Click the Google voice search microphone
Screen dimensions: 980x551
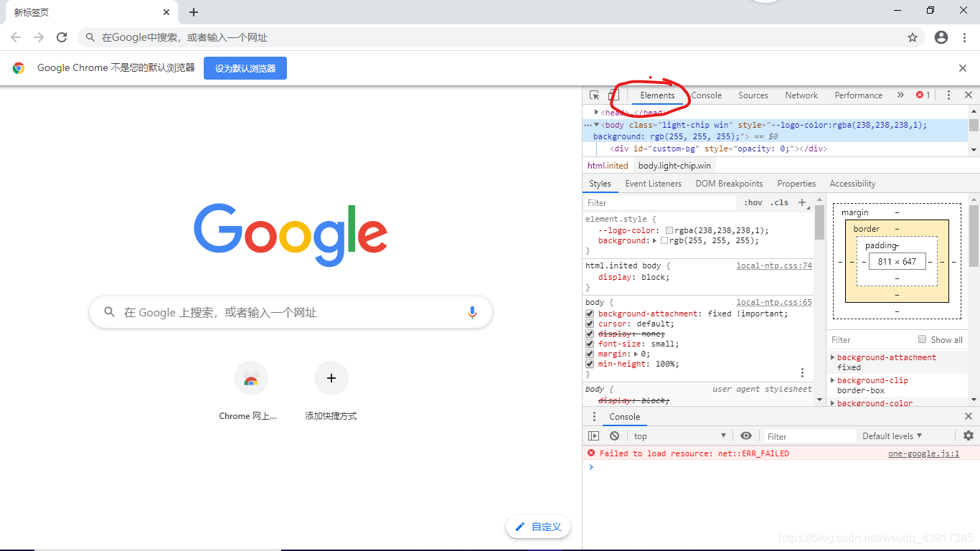472,312
